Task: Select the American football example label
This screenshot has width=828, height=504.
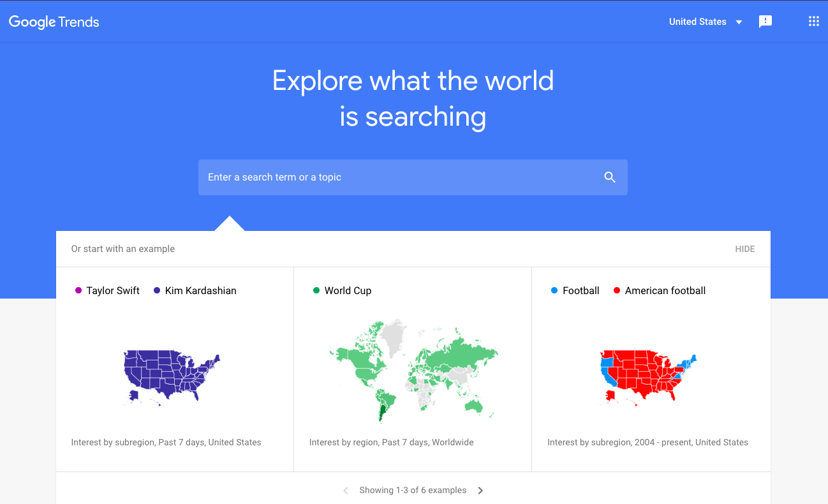Action: [665, 290]
